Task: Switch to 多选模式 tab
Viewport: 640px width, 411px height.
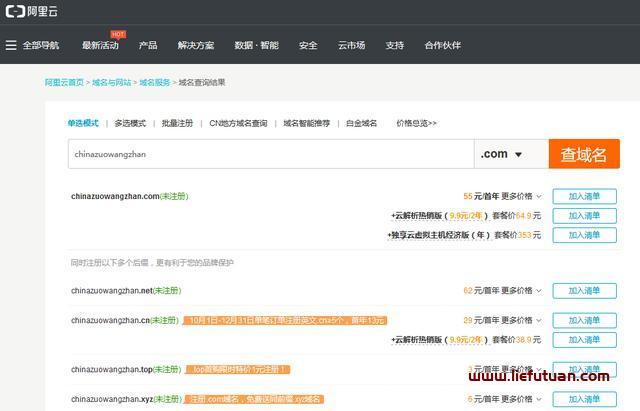Action: click(x=130, y=123)
